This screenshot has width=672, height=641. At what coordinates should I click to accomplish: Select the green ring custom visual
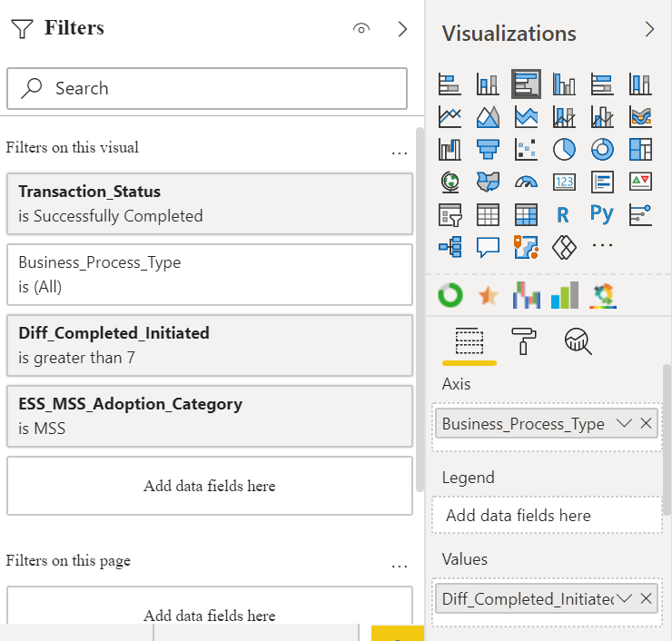[x=450, y=295]
